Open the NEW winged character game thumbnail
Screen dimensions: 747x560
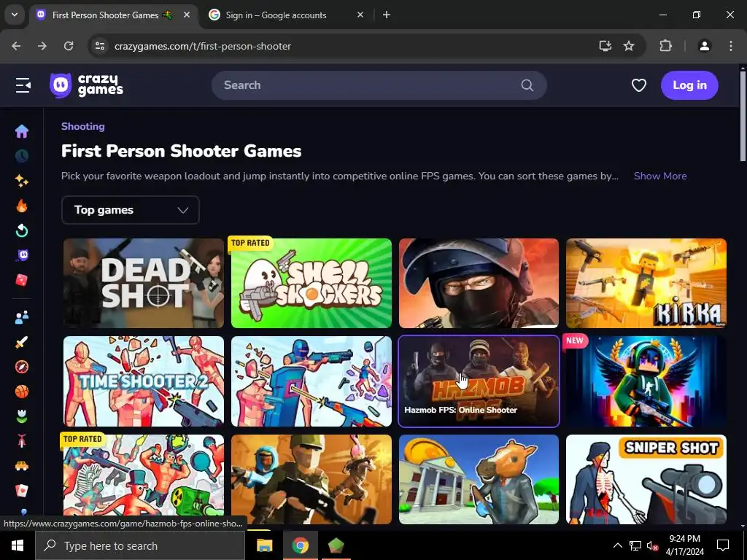(646, 381)
